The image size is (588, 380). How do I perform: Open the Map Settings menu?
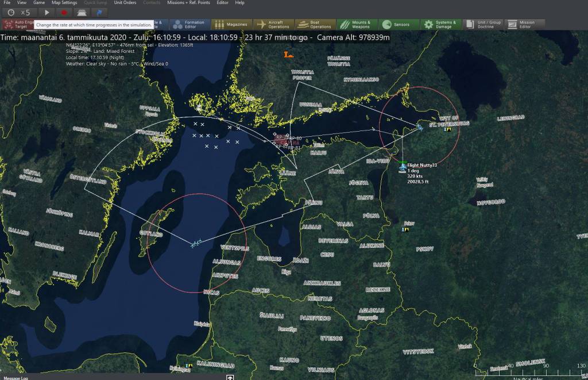[x=64, y=3]
